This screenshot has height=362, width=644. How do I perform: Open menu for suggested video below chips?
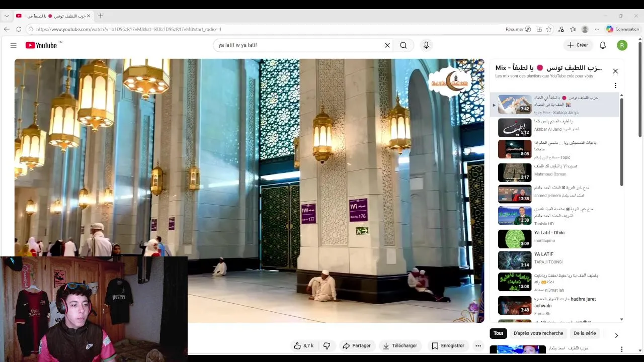(x=621, y=349)
